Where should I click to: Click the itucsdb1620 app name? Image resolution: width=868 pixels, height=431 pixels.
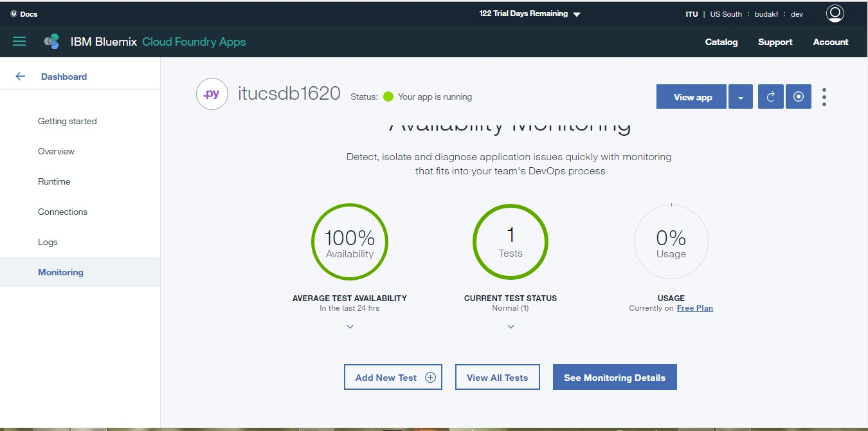pos(289,94)
